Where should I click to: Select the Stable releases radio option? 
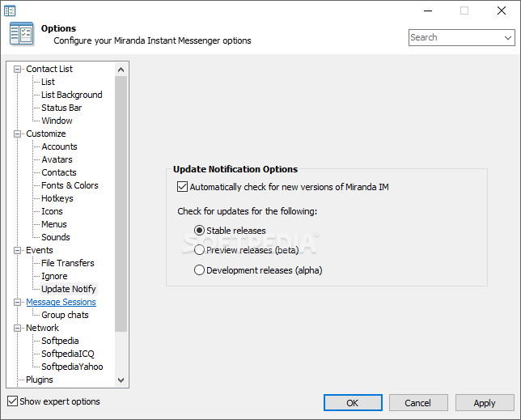pos(199,231)
